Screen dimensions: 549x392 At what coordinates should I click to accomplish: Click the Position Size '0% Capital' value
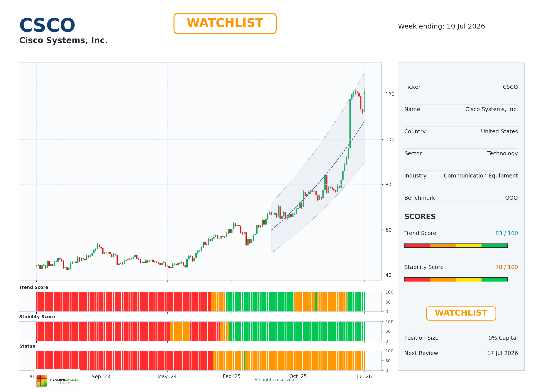point(503,338)
